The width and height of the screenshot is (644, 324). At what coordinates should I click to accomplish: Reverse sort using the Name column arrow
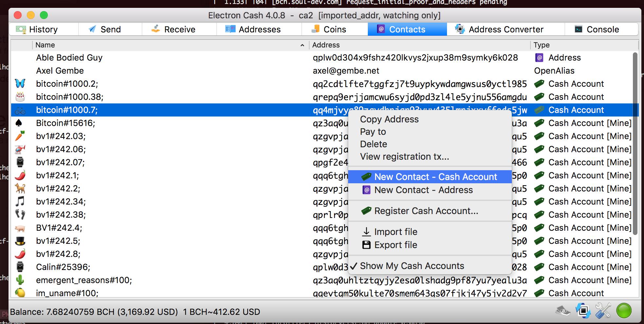(302, 45)
